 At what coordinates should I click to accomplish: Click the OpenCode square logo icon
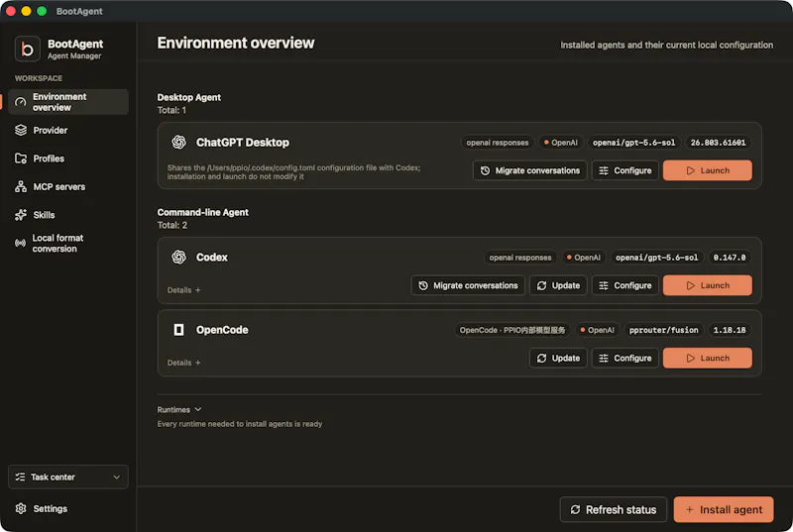(x=179, y=330)
